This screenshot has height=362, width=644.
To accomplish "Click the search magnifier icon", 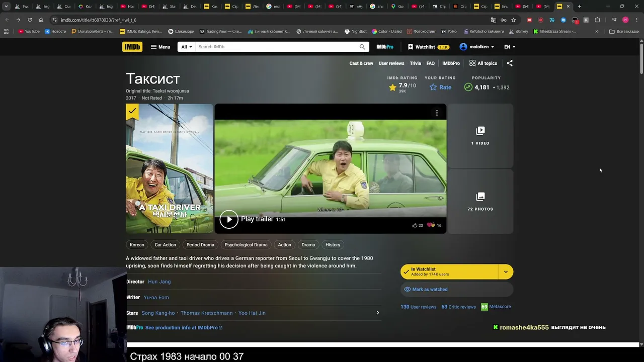I will [362, 47].
